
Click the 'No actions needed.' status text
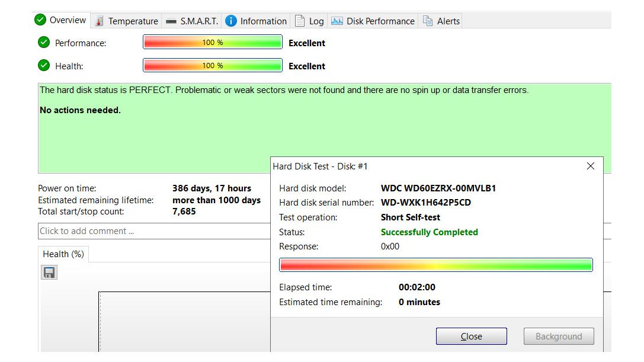point(80,110)
